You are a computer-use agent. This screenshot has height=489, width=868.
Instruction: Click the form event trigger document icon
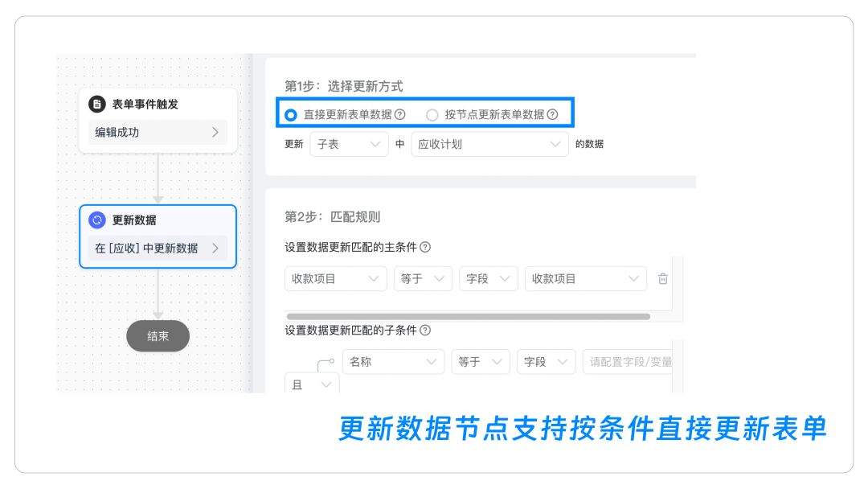click(97, 104)
